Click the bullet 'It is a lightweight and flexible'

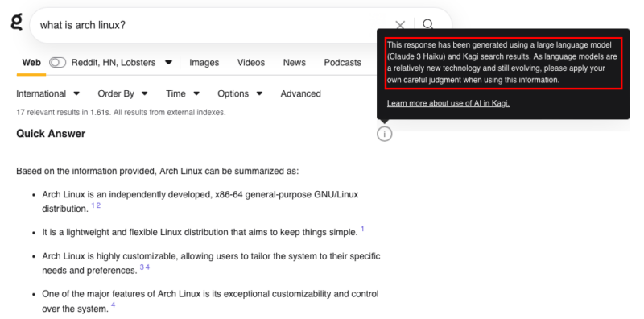click(200, 232)
